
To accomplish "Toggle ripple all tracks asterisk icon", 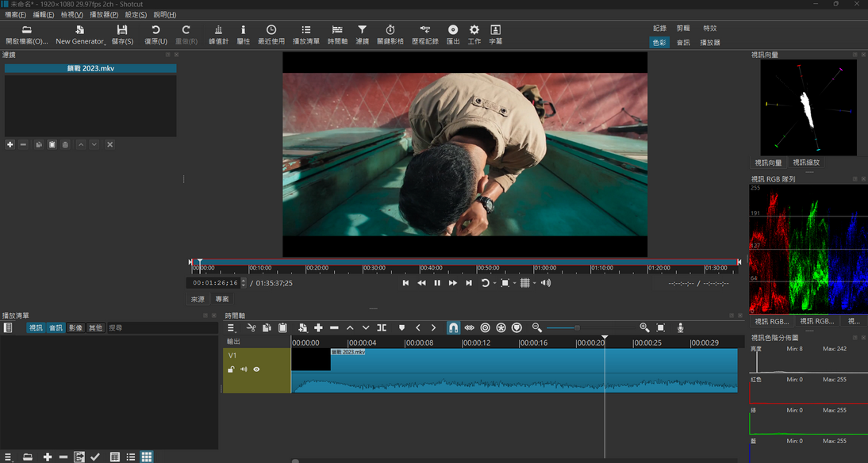I will click(x=501, y=328).
